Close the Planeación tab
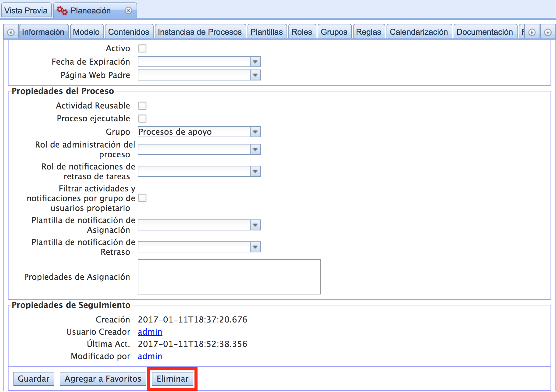The height and width of the screenshot is (392, 556). (x=129, y=11)
